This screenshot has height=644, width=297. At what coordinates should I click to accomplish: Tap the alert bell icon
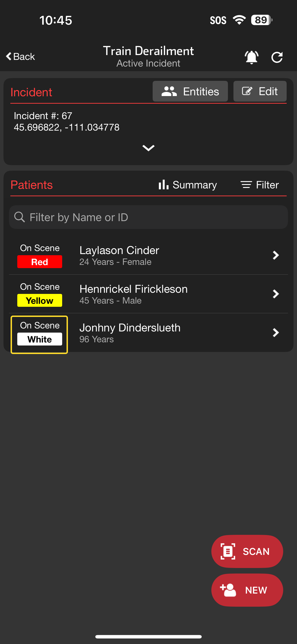pos(251,57)
